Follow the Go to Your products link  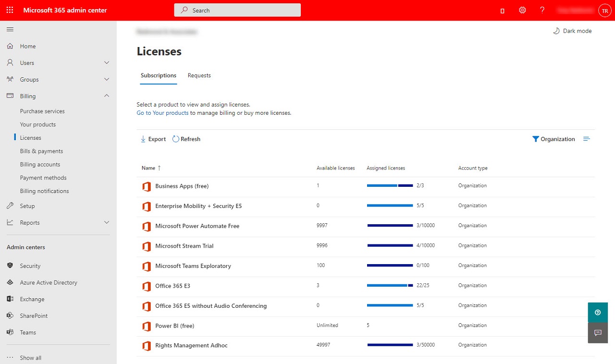162,113
